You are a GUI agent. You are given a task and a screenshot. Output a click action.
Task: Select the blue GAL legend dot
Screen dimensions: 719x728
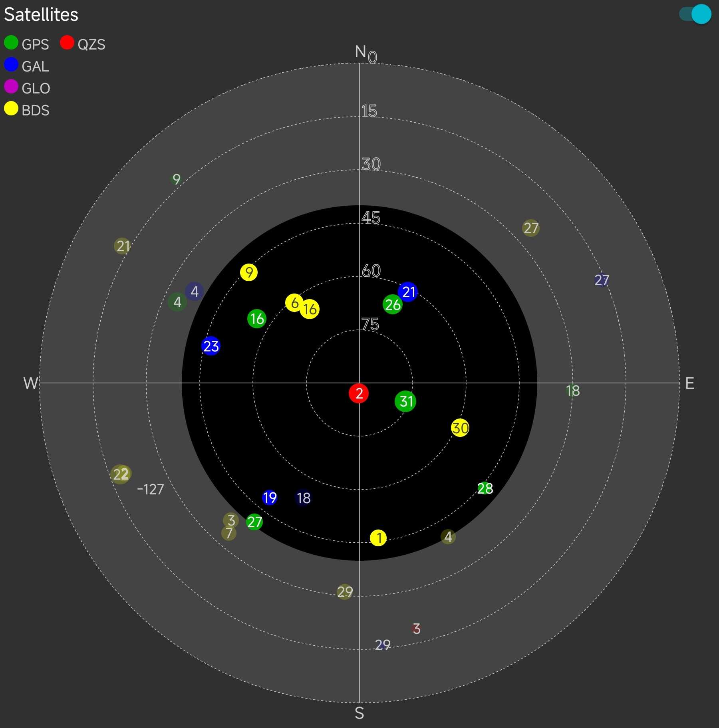(x=11, y=65)
